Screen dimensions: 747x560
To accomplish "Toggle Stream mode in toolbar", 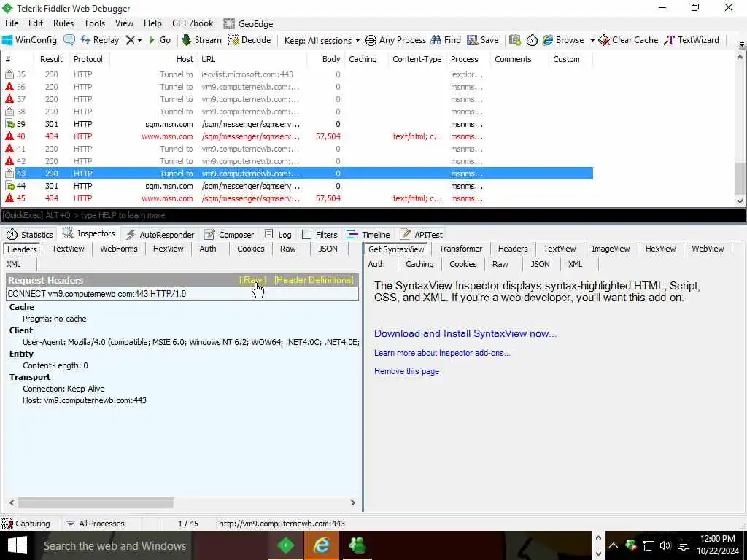I will 201,40.
